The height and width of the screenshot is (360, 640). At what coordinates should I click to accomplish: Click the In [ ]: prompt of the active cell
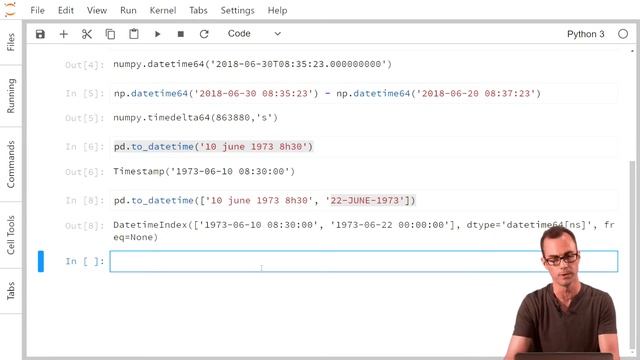click(84, 261)
